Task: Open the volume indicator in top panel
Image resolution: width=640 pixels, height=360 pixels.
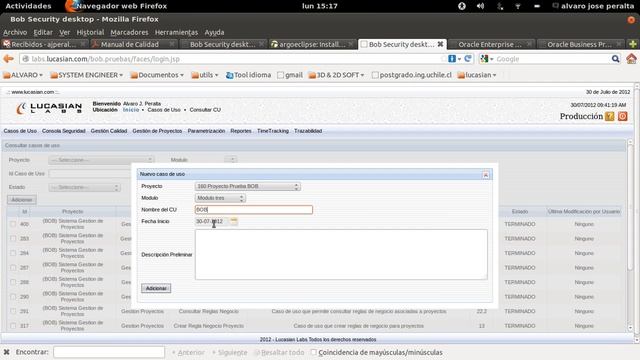Action: [480, 6]
